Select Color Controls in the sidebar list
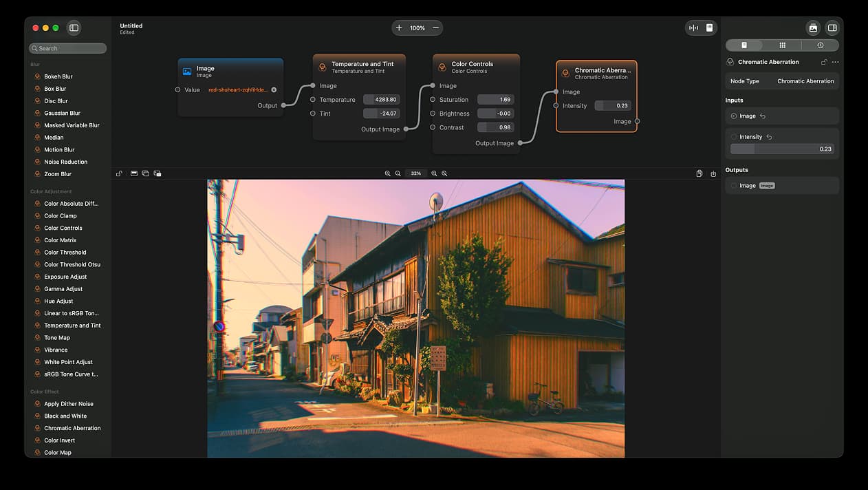868x490 pixels. (x=63, y=228)
